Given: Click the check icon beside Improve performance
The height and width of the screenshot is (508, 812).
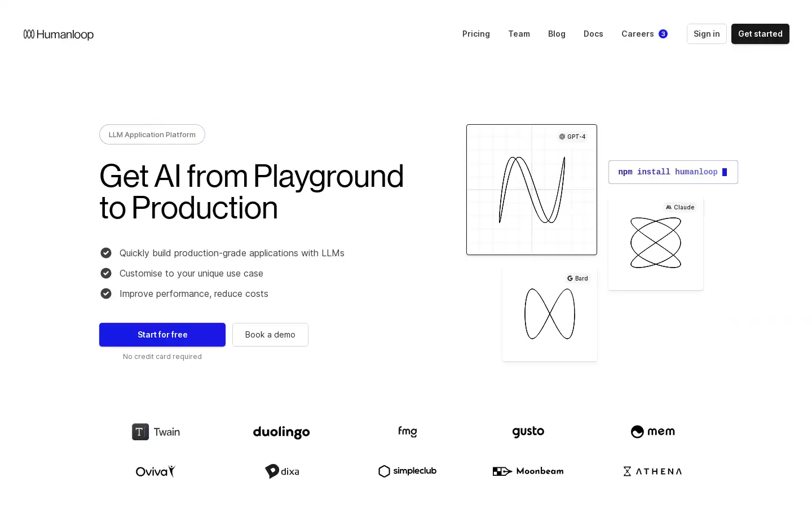Looking at the screenshot, I should (x=106, y=294).
